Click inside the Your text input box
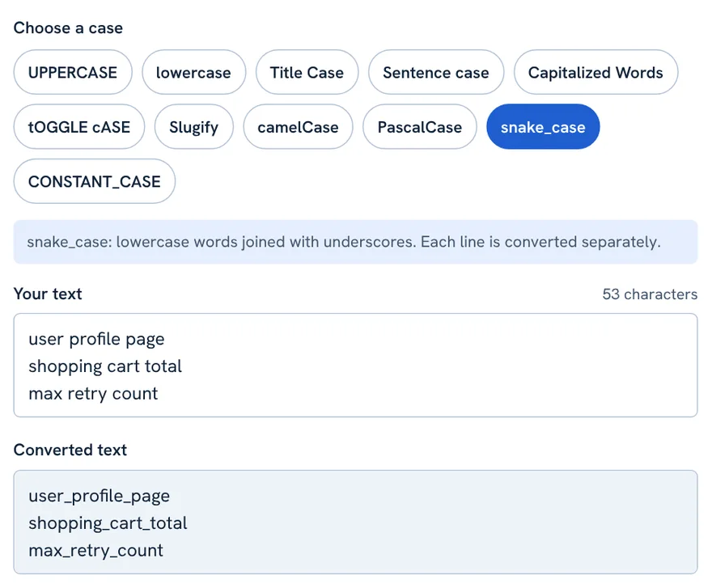 tap(355, 365)
